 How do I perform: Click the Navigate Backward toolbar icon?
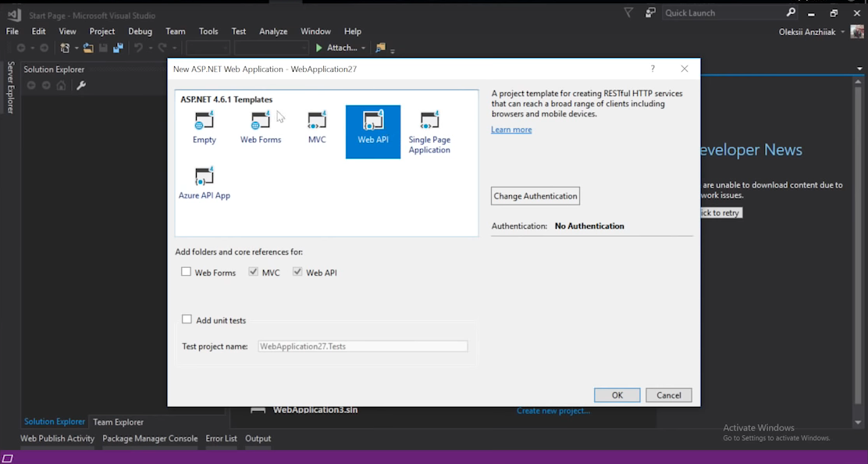point(21,48)
